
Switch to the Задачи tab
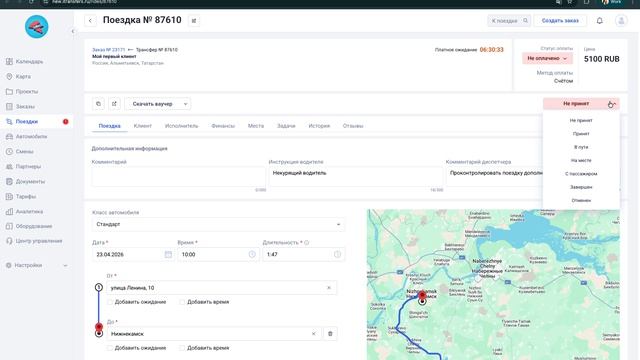[286, 126]
